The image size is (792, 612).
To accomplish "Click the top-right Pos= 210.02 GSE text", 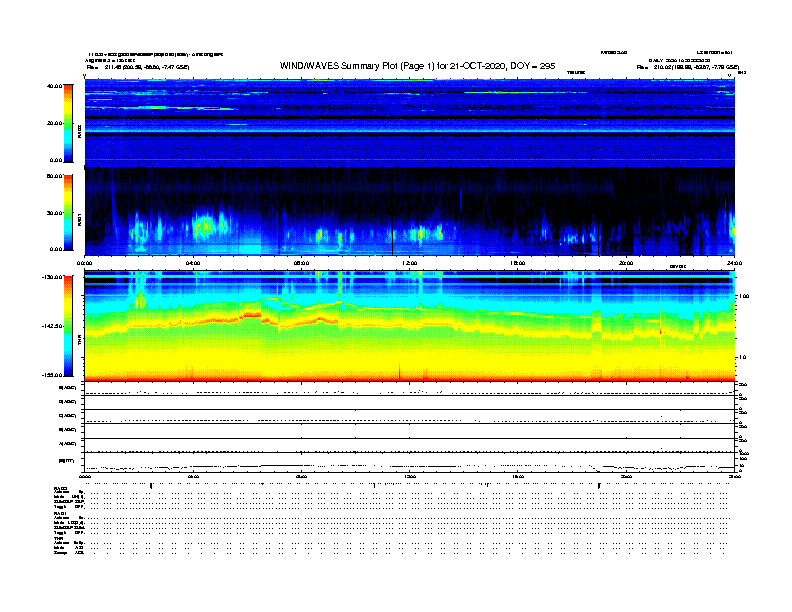I will point(688,67).
